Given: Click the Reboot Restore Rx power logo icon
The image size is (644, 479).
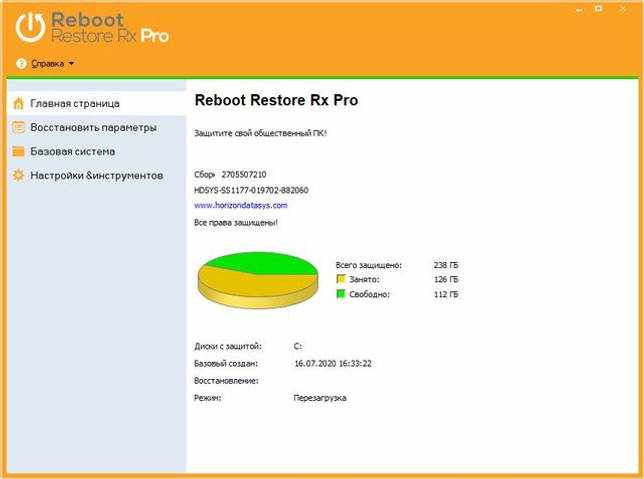Looking at the screenshot, I should [x=30, y=27].
